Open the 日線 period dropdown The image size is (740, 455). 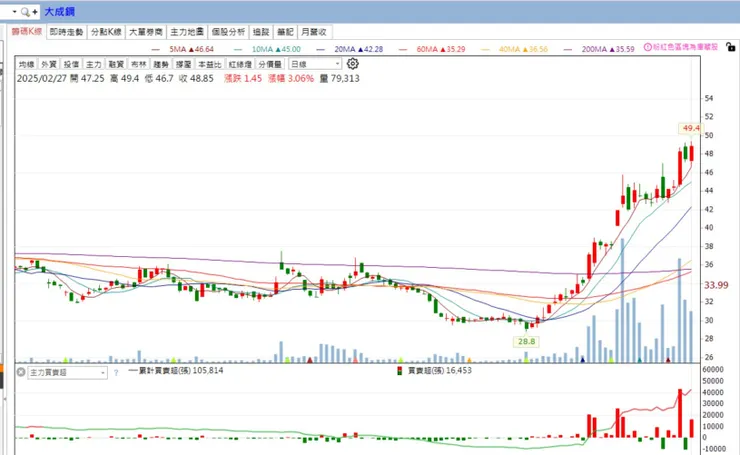[315, 64]
